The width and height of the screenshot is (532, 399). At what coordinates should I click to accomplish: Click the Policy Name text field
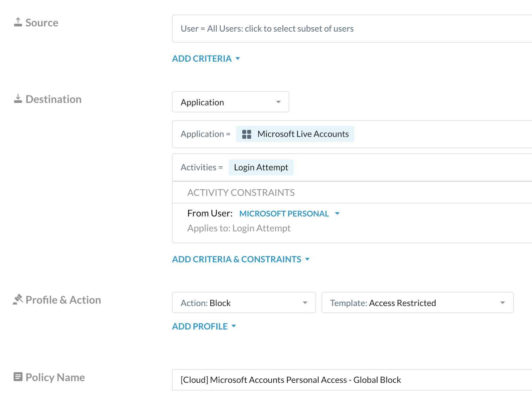352,380
